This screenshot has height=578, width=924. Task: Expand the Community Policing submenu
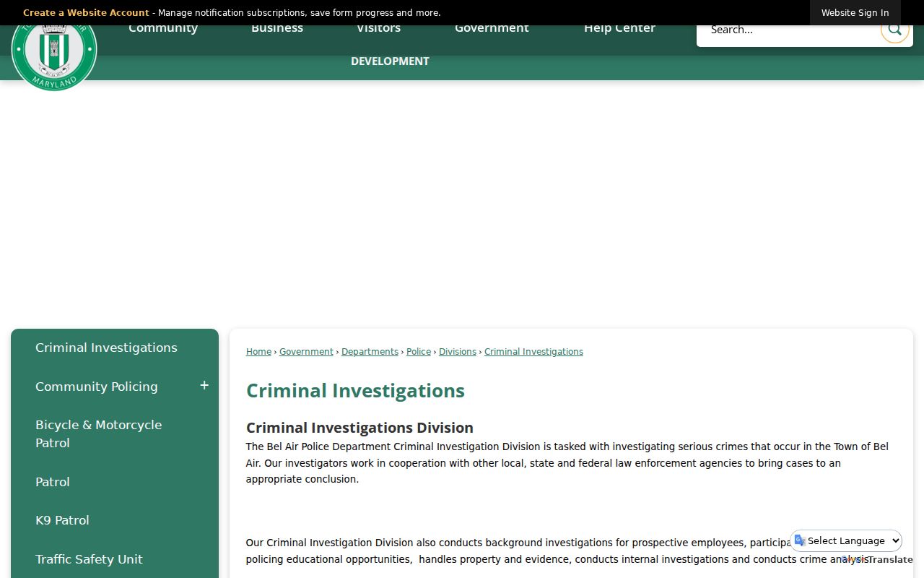204,386
